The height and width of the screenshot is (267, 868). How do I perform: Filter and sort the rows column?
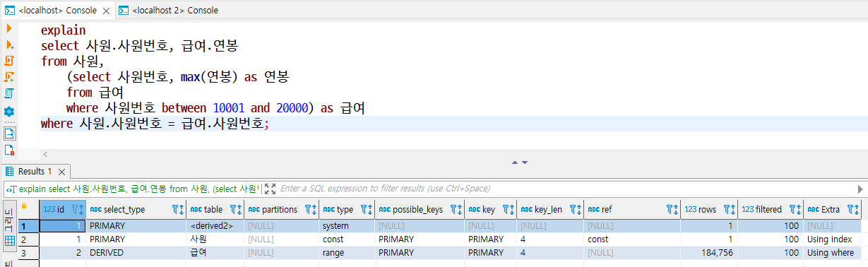click(729, 210)
